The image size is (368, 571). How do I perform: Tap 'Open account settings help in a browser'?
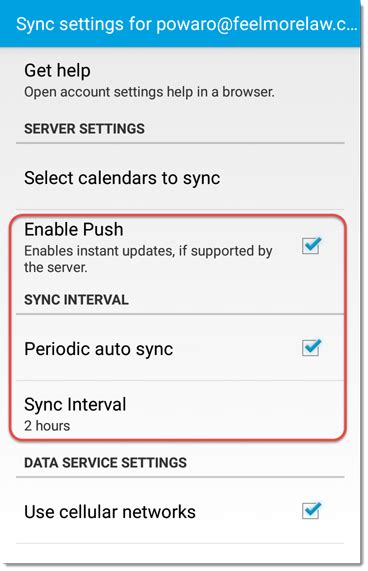149,92
